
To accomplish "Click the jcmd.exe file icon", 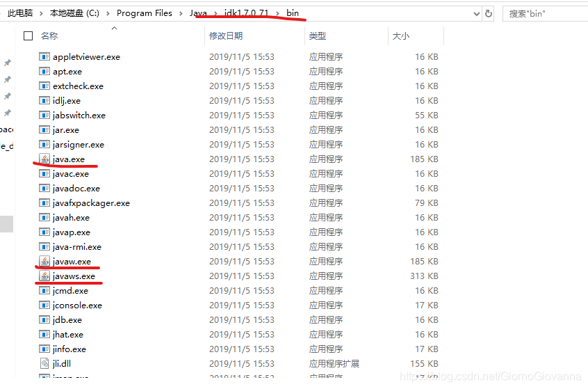I will click(x=44, y=291).
